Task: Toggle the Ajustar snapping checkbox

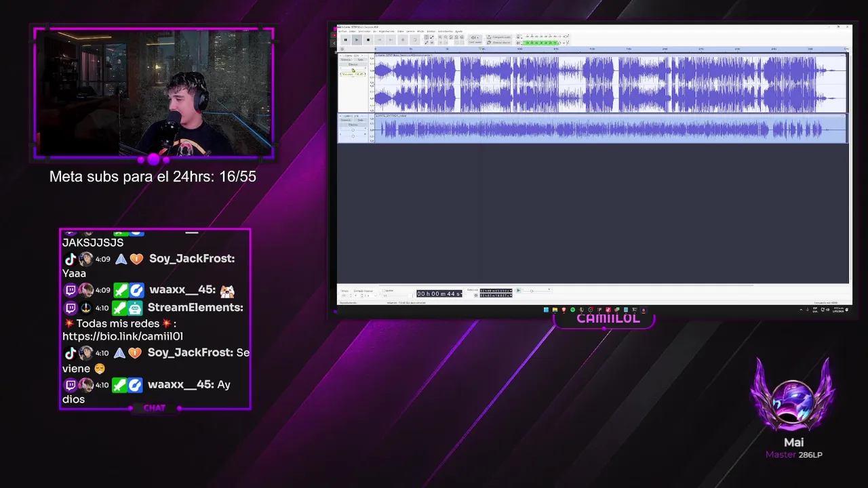Action: click(384, 291)
